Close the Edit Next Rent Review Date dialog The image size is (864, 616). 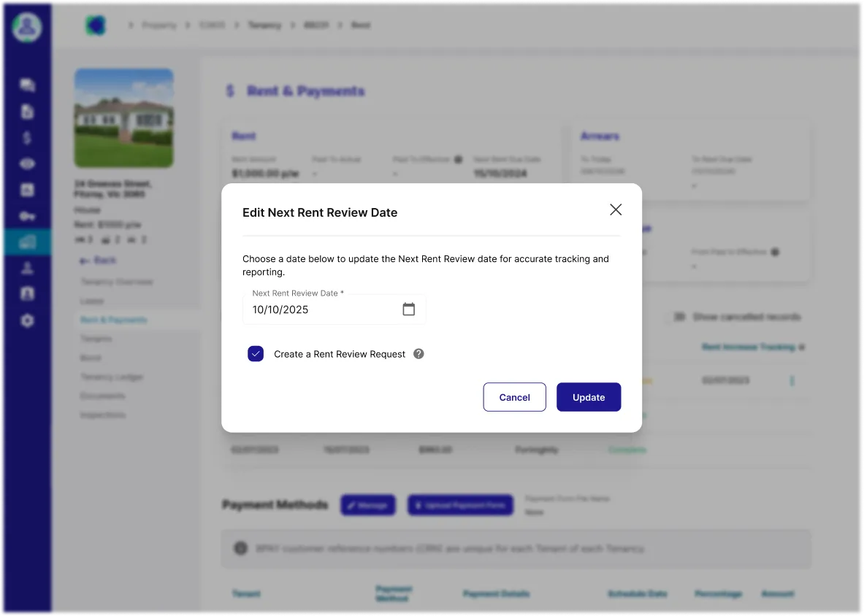point(616,209)
